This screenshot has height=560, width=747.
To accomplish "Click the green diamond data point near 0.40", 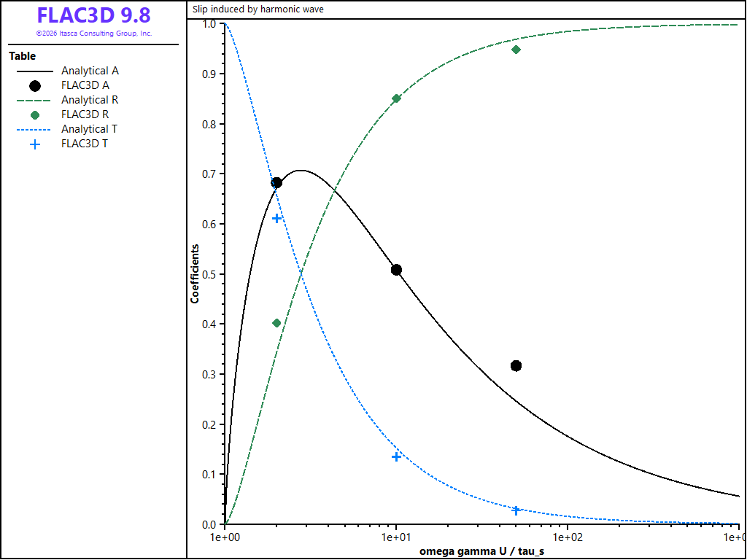I will coord(276,323).
